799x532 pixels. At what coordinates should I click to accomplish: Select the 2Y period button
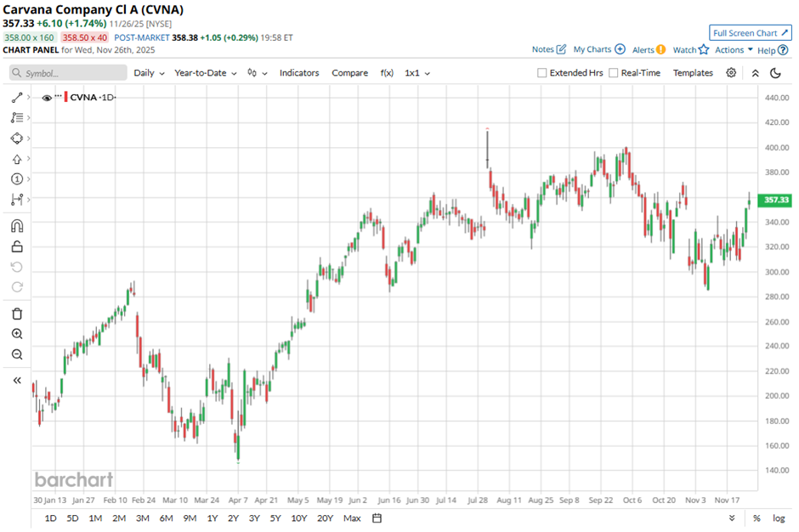(234, 518)
